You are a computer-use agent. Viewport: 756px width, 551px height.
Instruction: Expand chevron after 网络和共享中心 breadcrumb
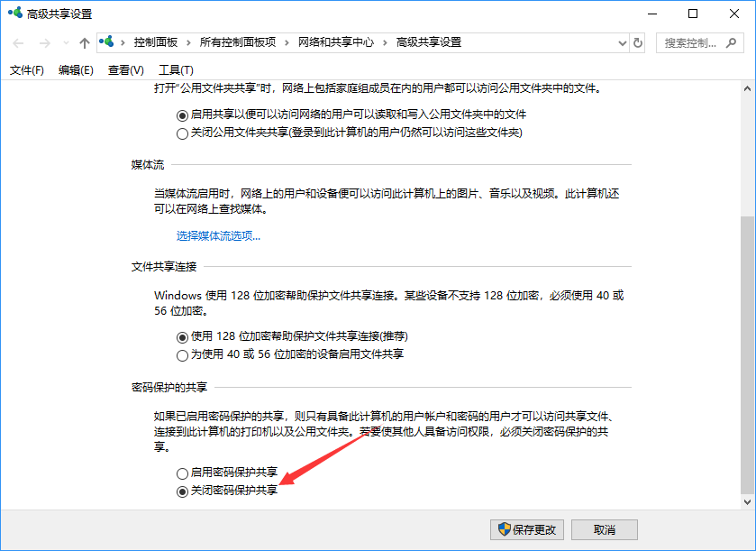(x=386, y=43)
